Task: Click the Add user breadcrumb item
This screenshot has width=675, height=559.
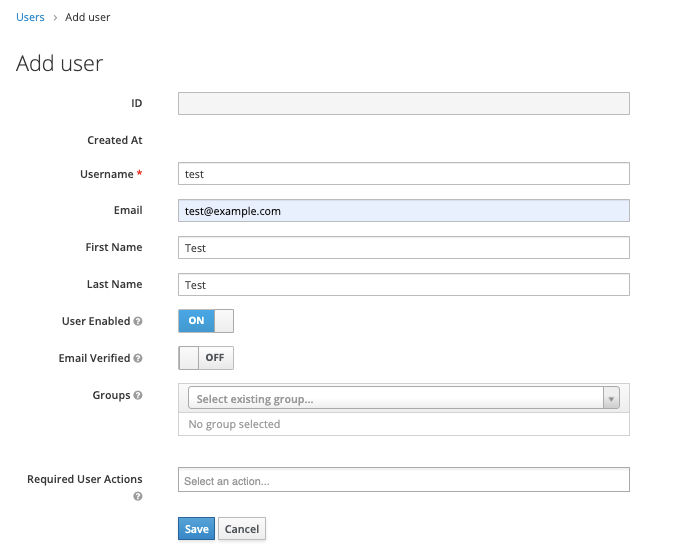Action: pos(87,17)
